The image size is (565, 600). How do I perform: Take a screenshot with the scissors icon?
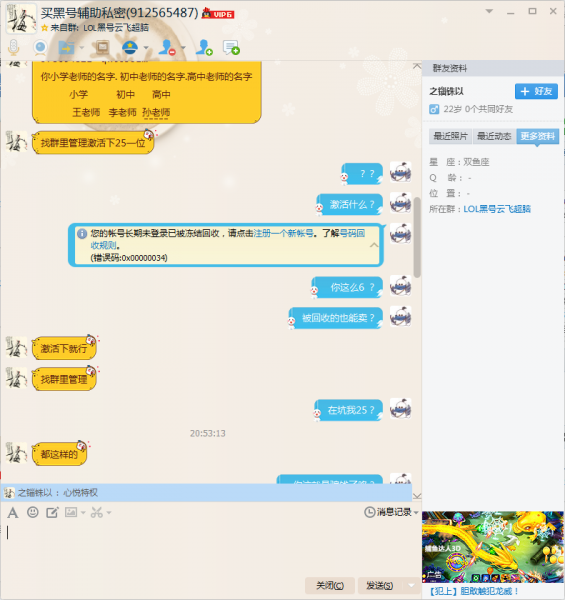(x=96, y=512)
